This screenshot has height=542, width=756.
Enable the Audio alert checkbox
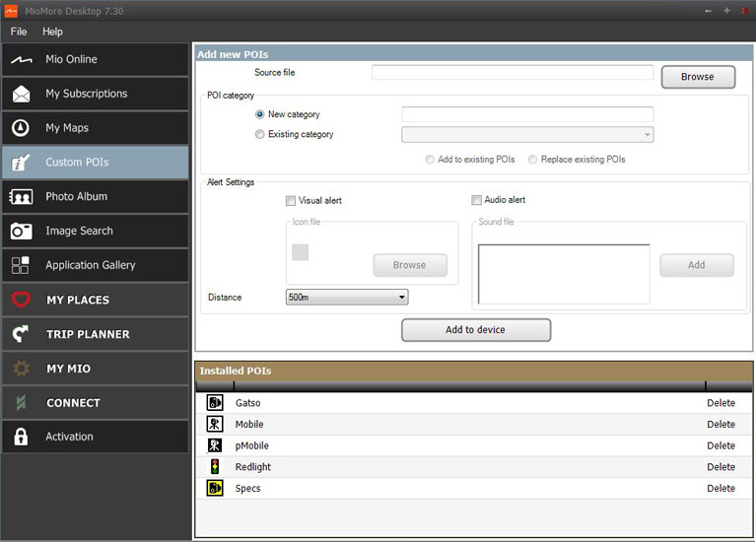coord(476,200)
